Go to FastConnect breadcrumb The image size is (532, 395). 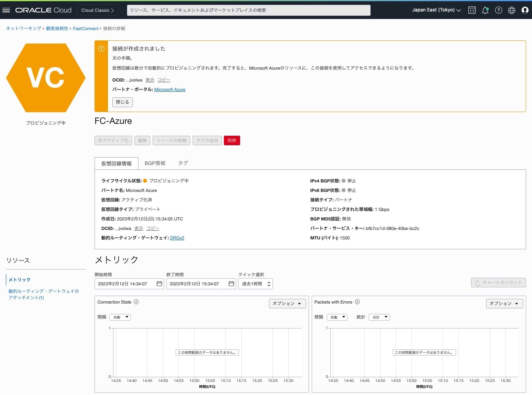85,28
